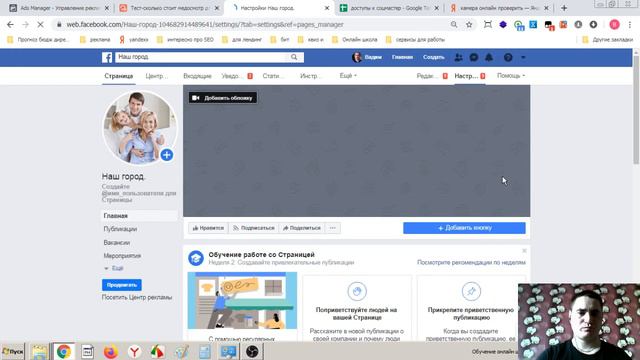
Task: Click Добавить обложку cover button
Action: pyautogui.click(x=222, y=98)
